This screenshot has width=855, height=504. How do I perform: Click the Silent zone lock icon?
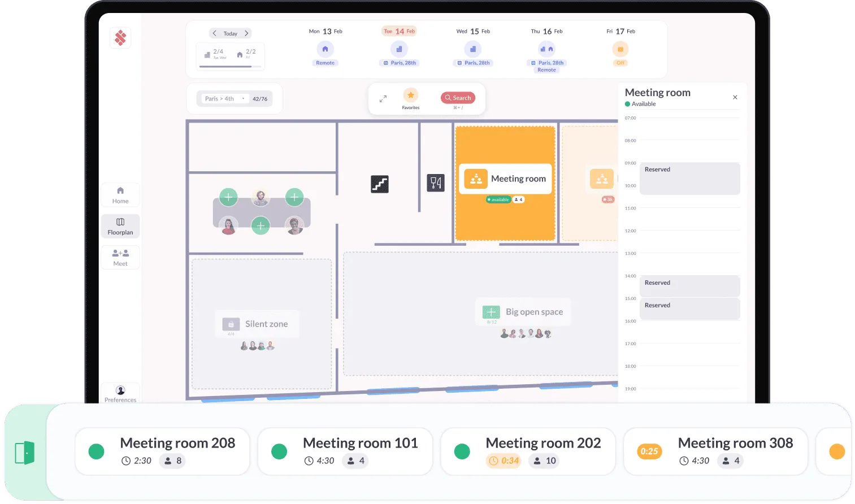pyautogui.click(x=231, y=324)
